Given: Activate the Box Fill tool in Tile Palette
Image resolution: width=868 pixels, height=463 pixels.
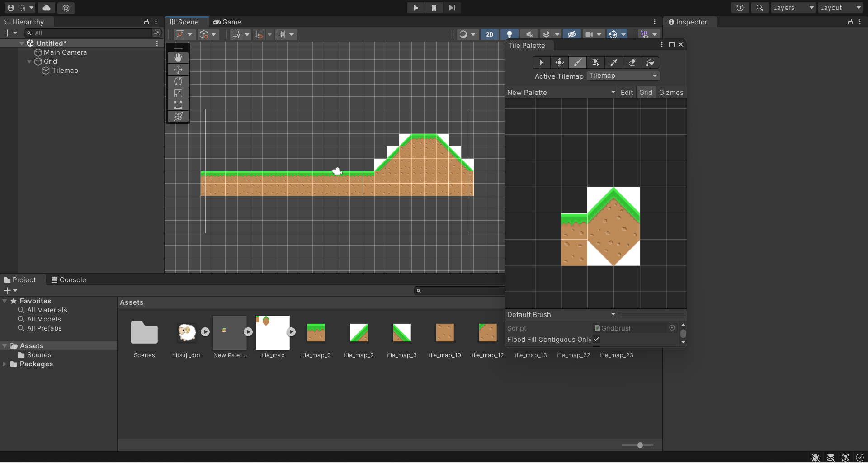Looking at the screenshot, I should pos(596,62).
